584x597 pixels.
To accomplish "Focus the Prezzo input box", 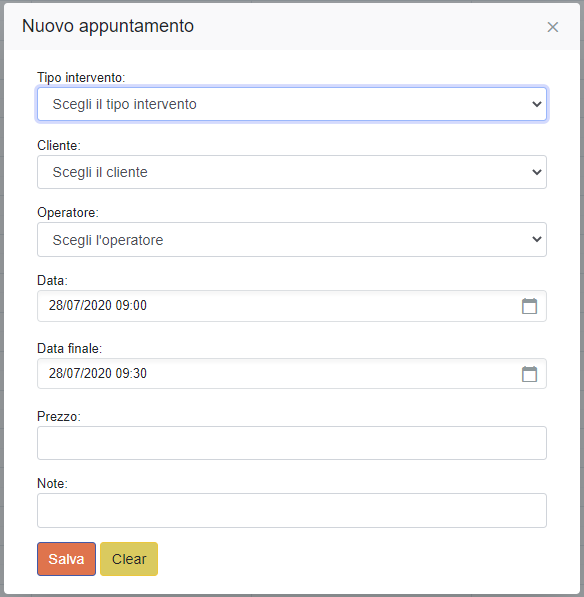I will coord(292,443).
